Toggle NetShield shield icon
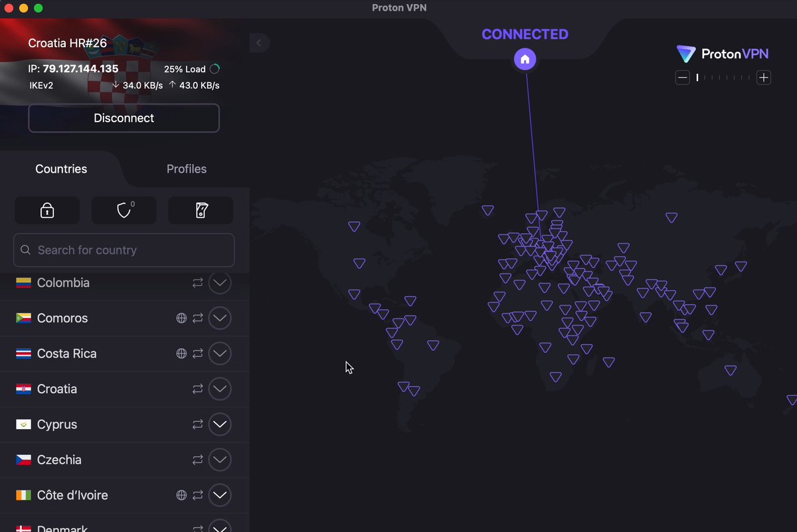This screenshot has width=797, height=532. tap(124, 211)
